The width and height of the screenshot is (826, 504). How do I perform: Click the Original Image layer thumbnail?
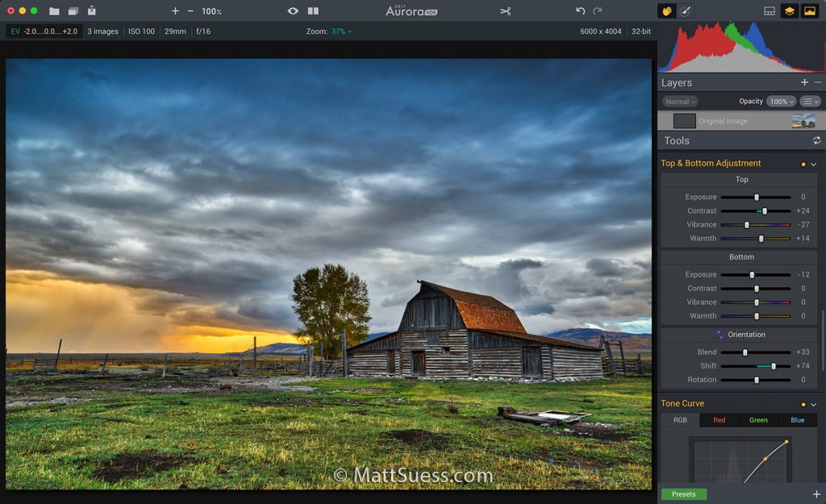(x=803, y=121)
